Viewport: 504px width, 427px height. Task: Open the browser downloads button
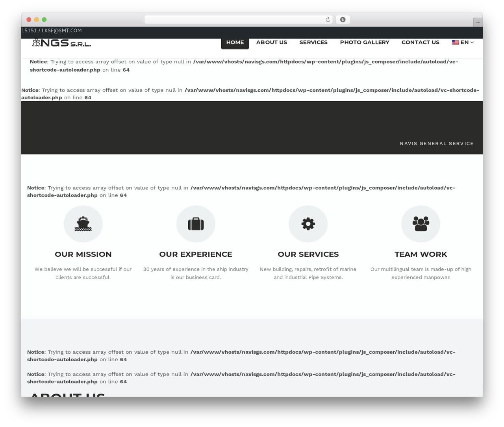(343, 20)
